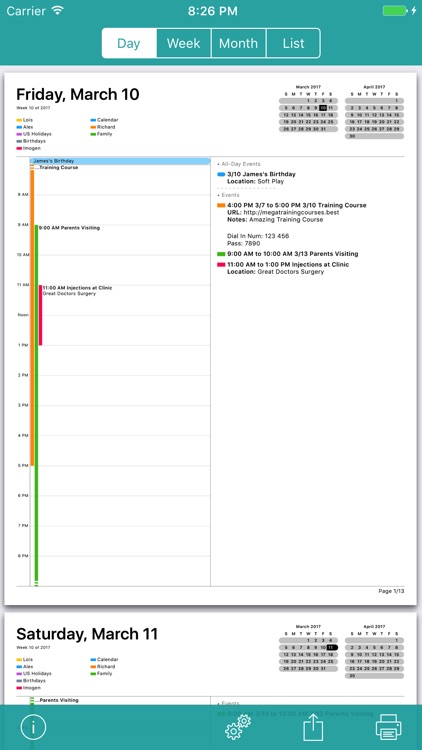Tap the Richard legend entry on March 10 page
The width and height of the screenshot is (422, 750).
point(103,127)
